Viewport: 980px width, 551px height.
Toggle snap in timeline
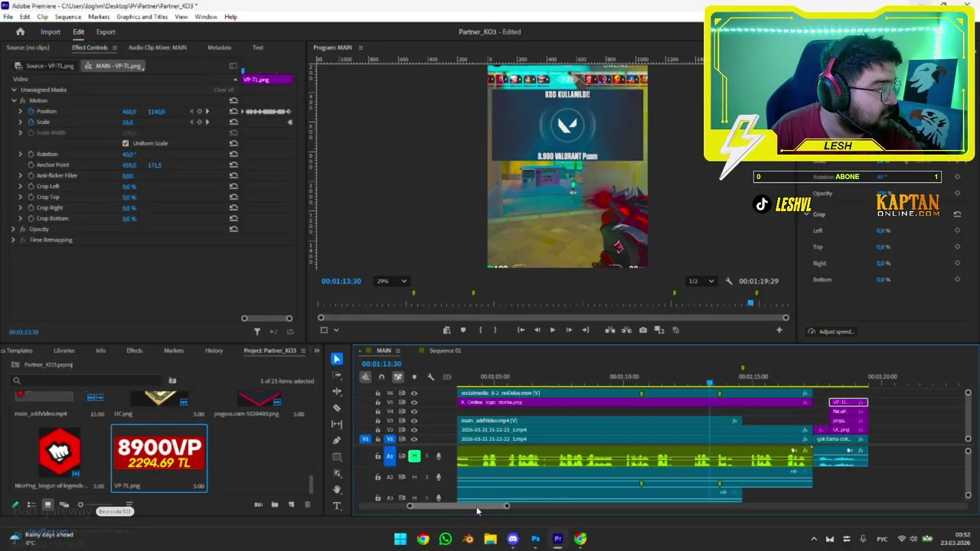[381, 377]
